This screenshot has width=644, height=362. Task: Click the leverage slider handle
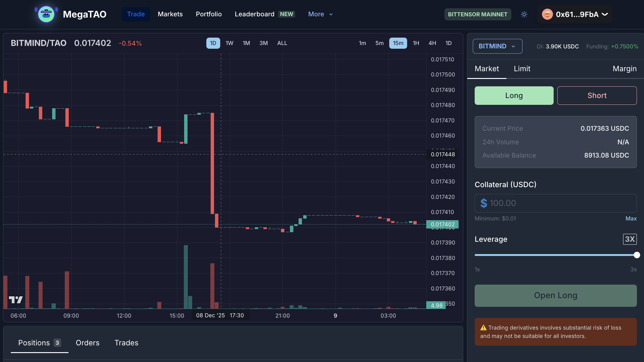pos(637,255)
